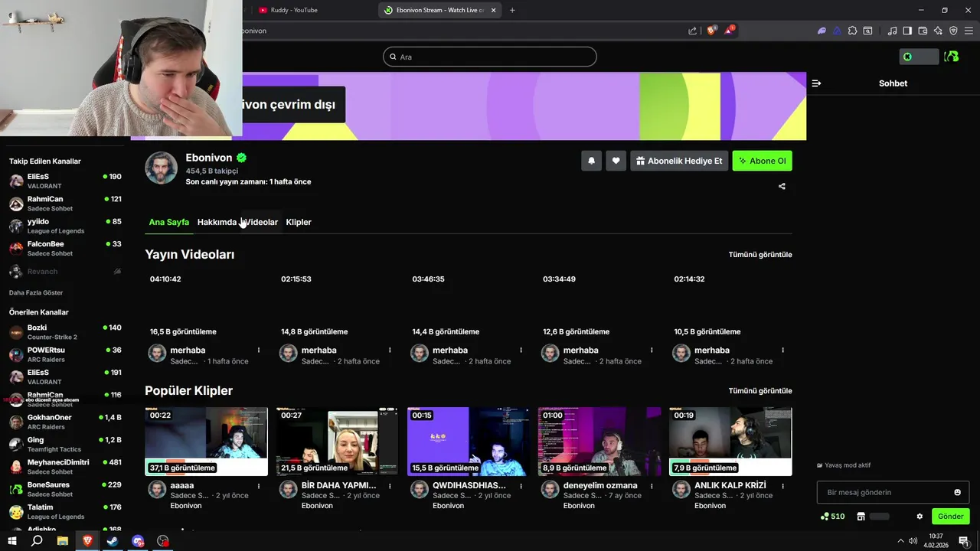Click the 510 channel points balance

click(832, 517)
